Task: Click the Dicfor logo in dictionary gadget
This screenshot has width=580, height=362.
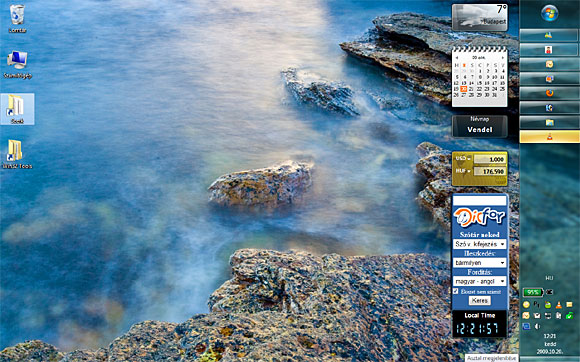Action: (x=480, y=217)
